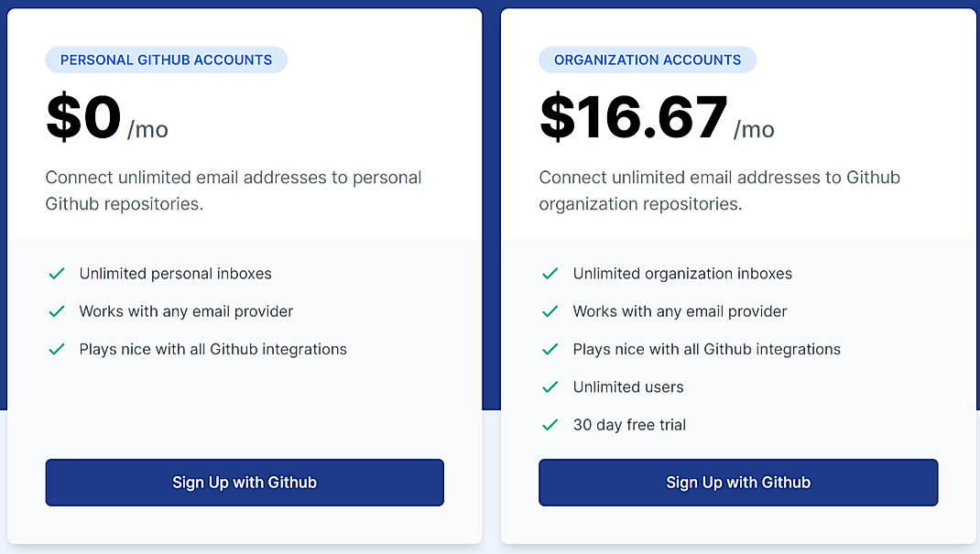This screenshot has height=554, width=980.
Task: Click the personal plan description text
Action: pos(233,190)
